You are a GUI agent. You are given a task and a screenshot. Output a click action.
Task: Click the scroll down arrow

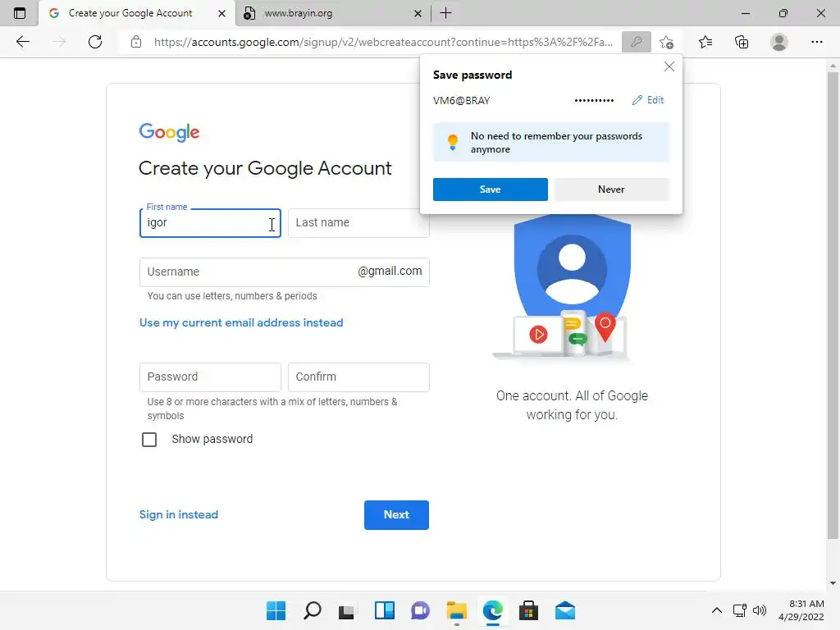click(x=833, y=583)
